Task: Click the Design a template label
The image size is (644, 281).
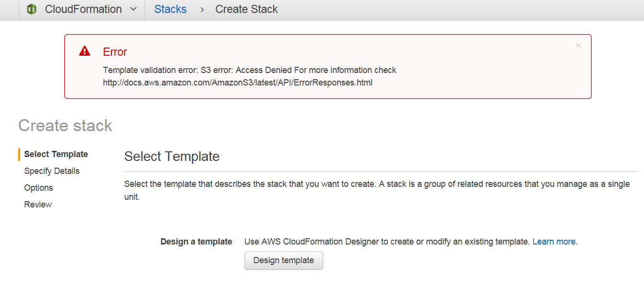Action: [196, 242]
